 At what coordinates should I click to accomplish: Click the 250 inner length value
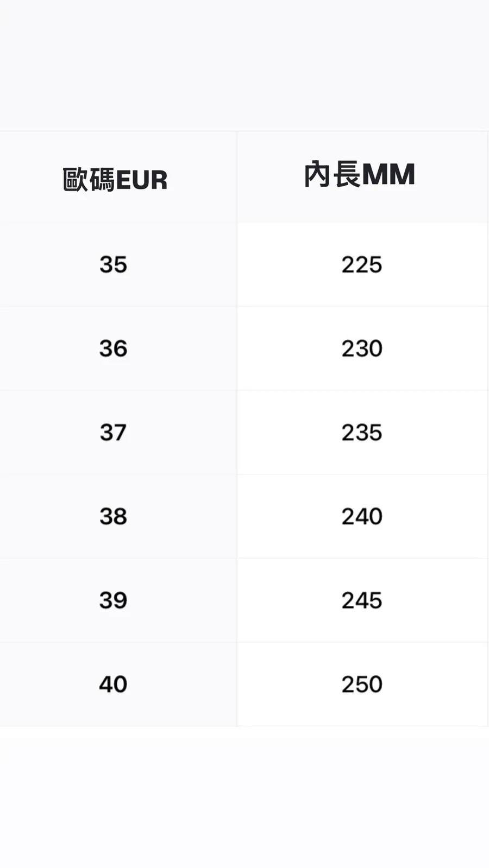tap(362, 684)
